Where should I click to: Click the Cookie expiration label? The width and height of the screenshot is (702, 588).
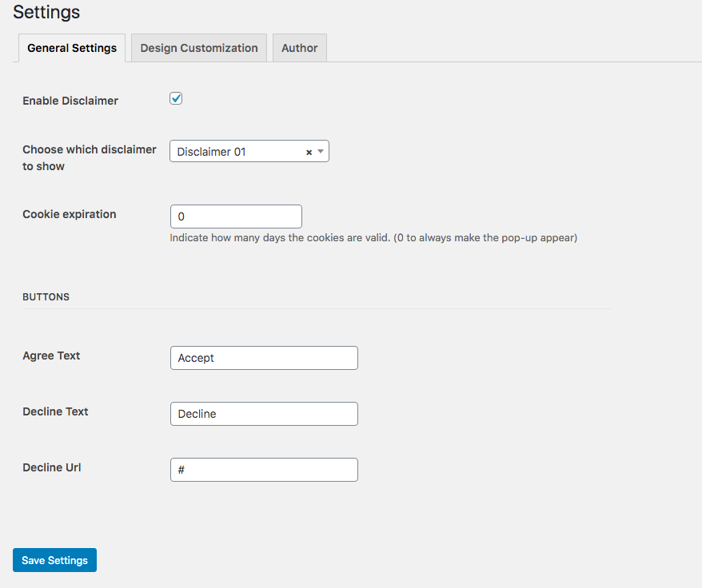(70, 214)
